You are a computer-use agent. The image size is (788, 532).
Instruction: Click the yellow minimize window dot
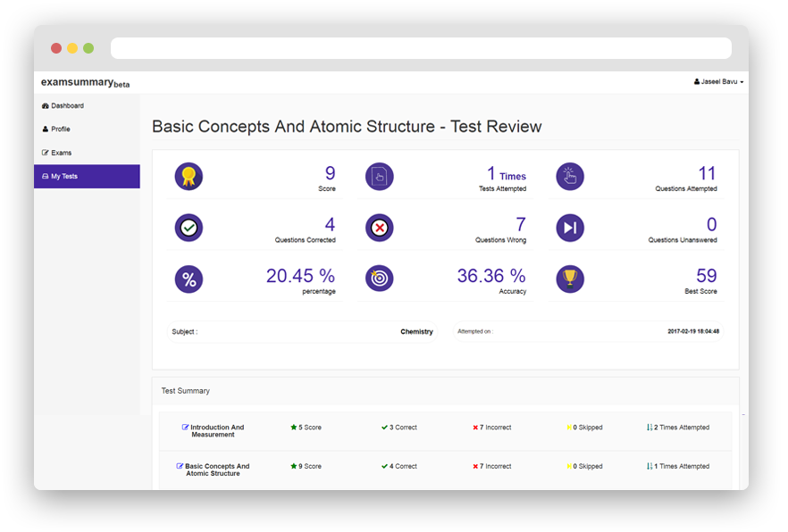click(x=72, y=48)
